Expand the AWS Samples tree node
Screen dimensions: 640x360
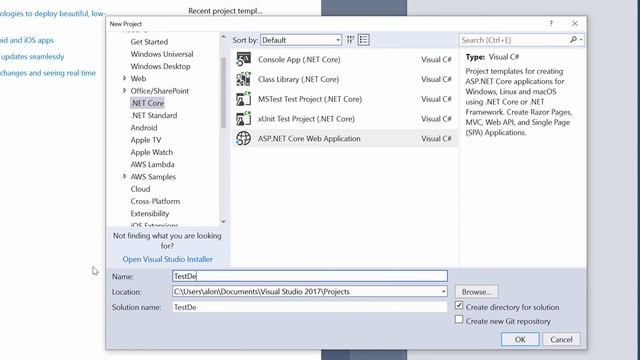point(124,176)
